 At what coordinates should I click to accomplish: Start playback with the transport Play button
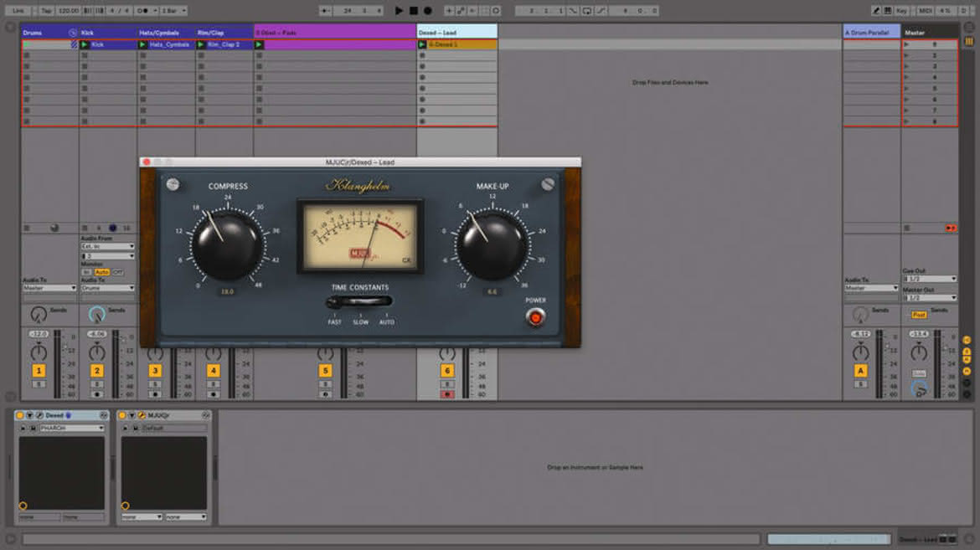pos(399,11)
